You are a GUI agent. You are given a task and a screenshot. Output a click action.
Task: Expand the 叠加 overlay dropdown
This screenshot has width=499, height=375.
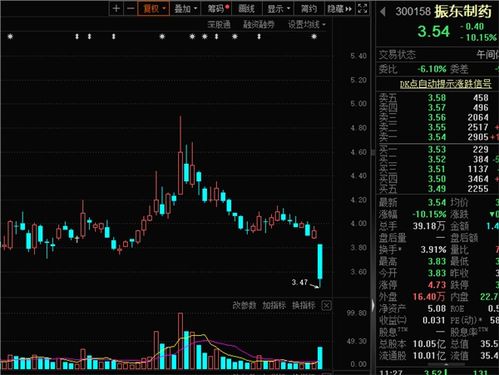click(x=186, y=9)
